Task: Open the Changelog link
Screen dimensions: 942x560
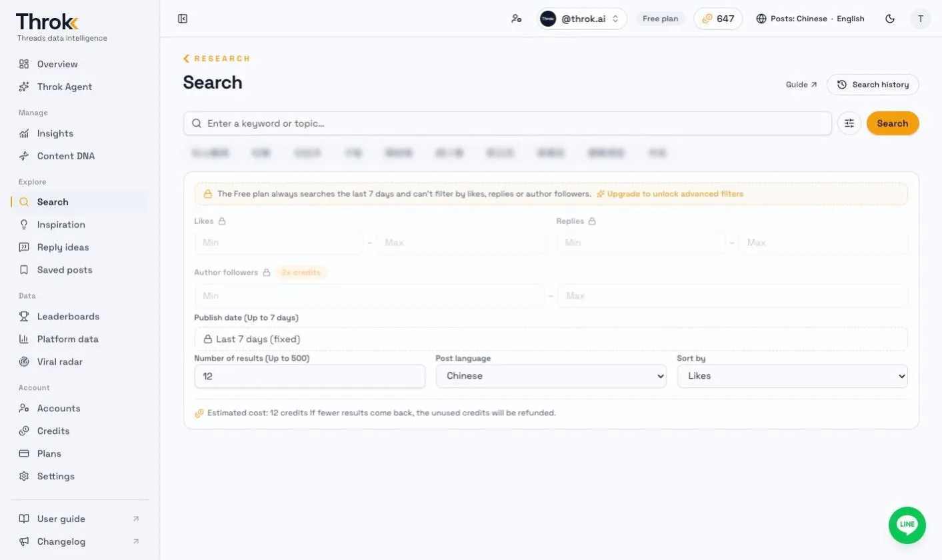Action: click(x=80, y=541)
